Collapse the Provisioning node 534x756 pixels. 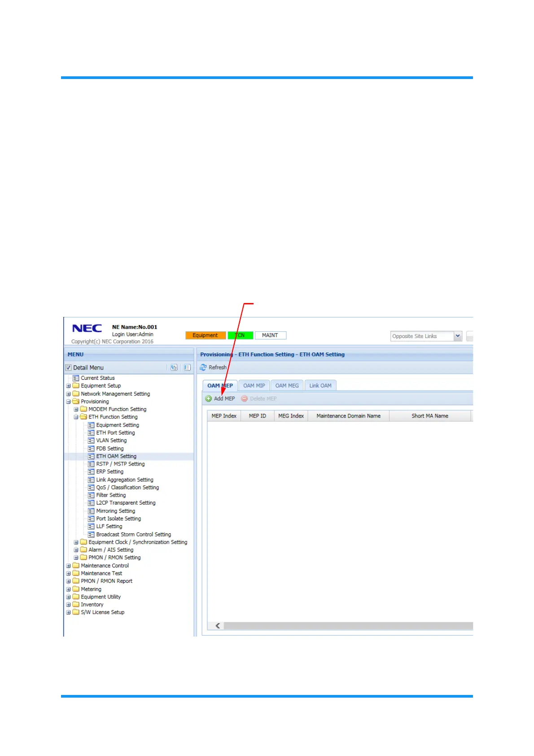[69, 402]
